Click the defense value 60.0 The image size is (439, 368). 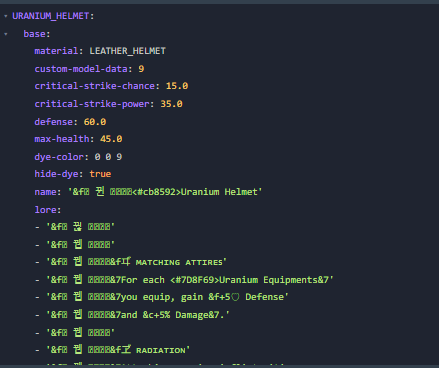tap(95, 122)
